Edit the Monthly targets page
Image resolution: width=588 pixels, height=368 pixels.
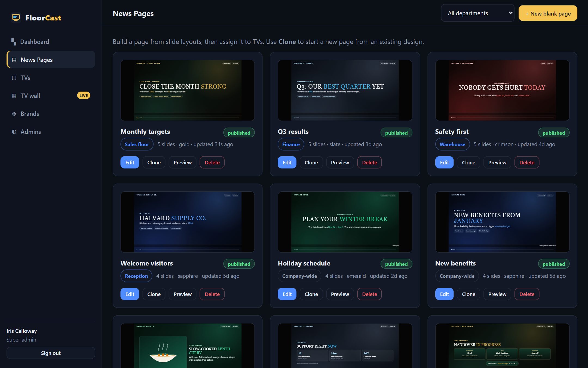[x=130, y=162]
